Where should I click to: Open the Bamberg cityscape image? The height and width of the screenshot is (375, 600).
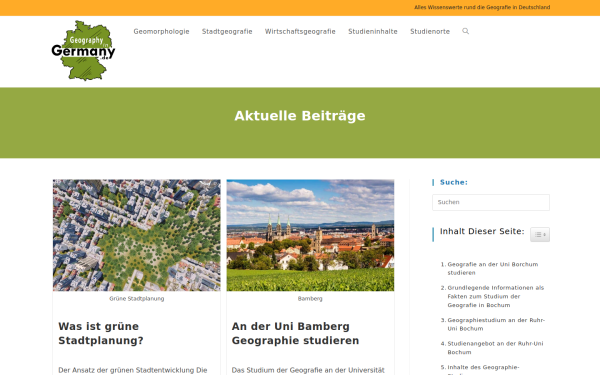(x=310, y=235)
